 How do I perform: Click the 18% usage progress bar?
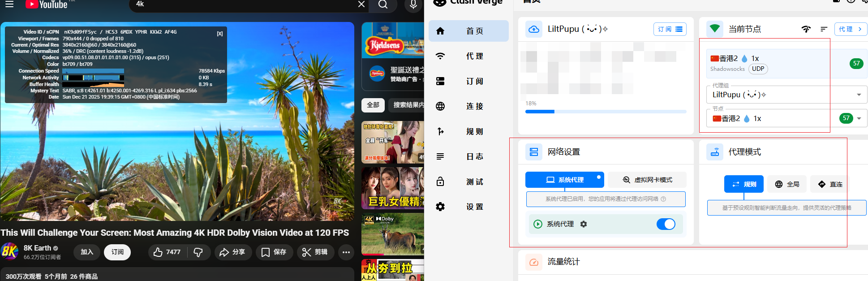(606, 112)
